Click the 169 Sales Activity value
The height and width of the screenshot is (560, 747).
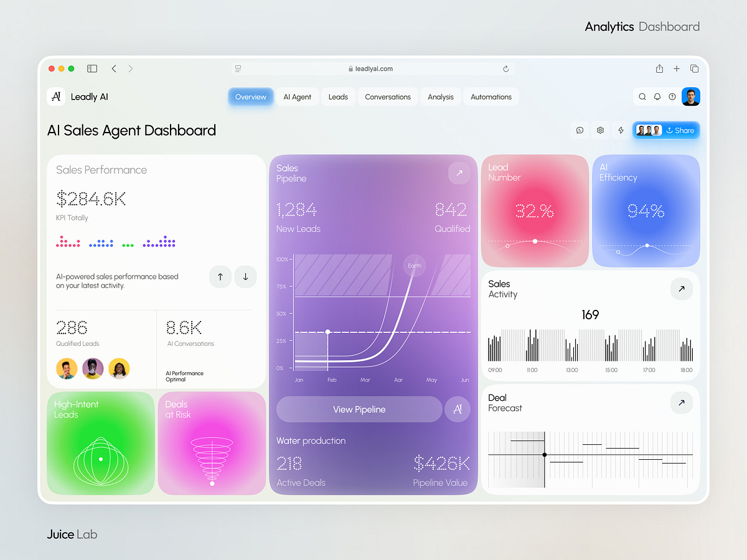590,315
